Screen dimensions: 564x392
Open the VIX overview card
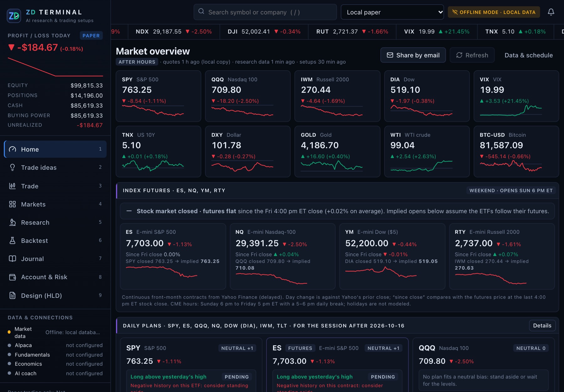click(516, 96)
